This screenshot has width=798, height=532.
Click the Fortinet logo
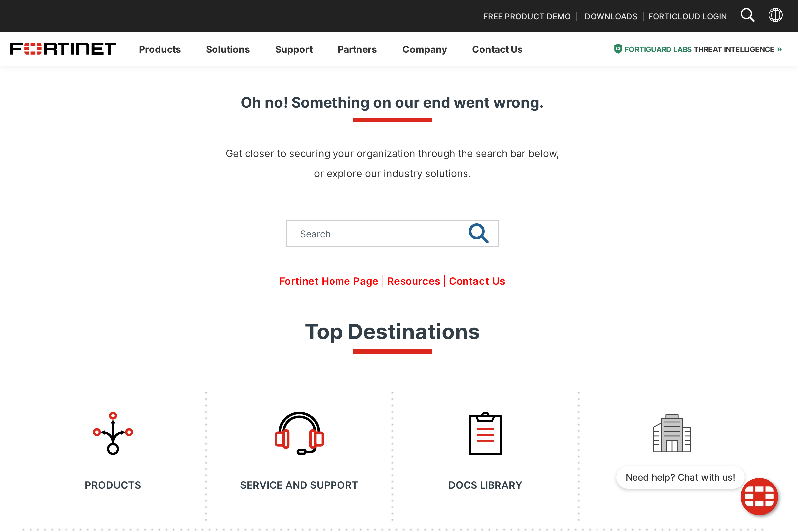[63, 49]
